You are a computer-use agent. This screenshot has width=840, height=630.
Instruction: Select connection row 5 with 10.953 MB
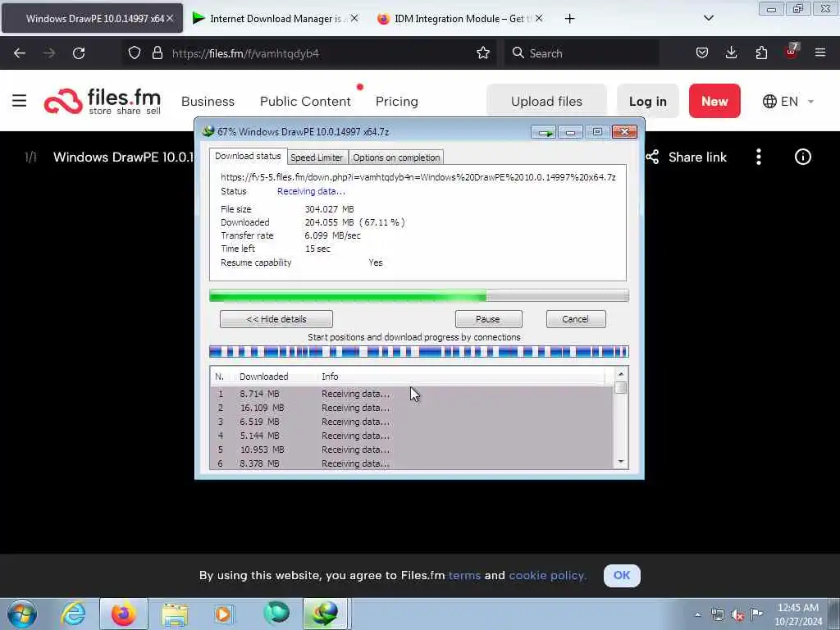[x=412, y=450]
